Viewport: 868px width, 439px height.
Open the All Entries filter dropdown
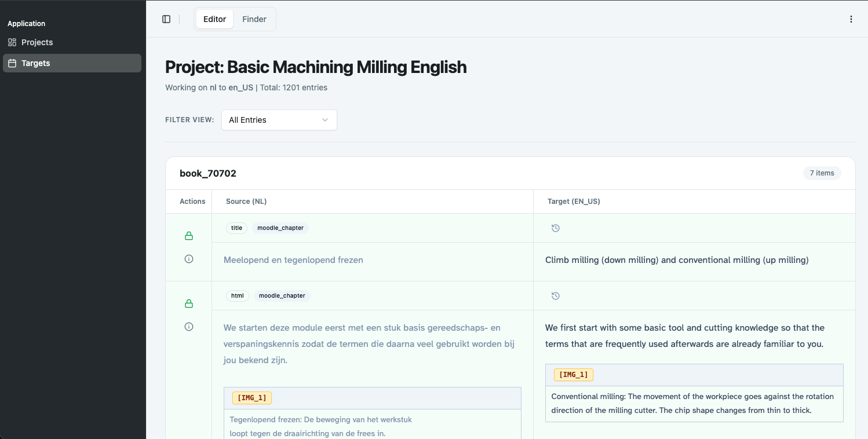click(279, 120)
